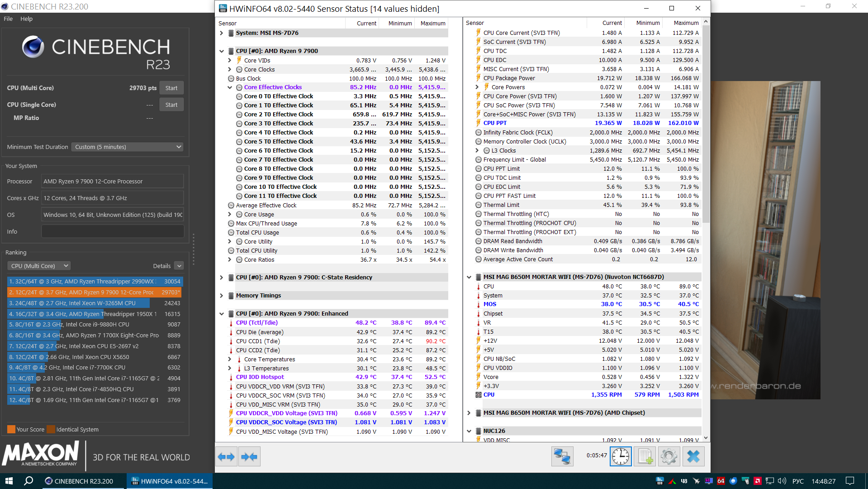The image size is (868, 489).
Task: Start logging with the sheet-plus icon
Action: [645, 456]
